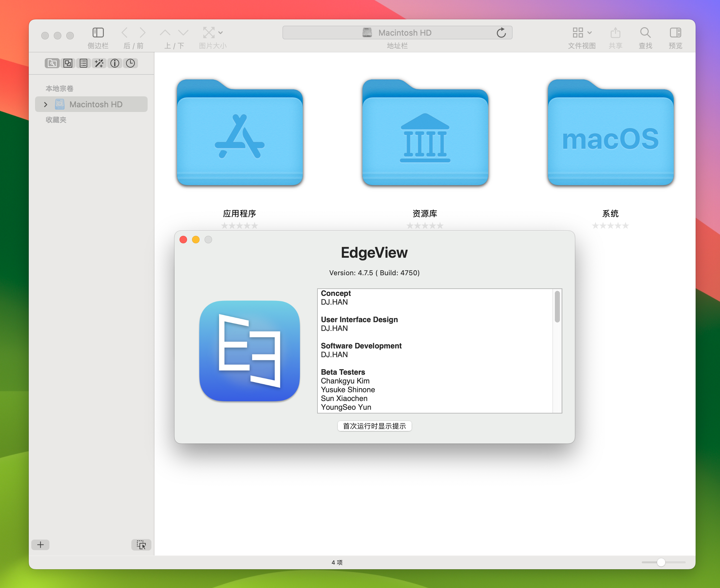Select the list sidebar tab
Viewport: 720px width, 588px height.
tap(83, 63)
